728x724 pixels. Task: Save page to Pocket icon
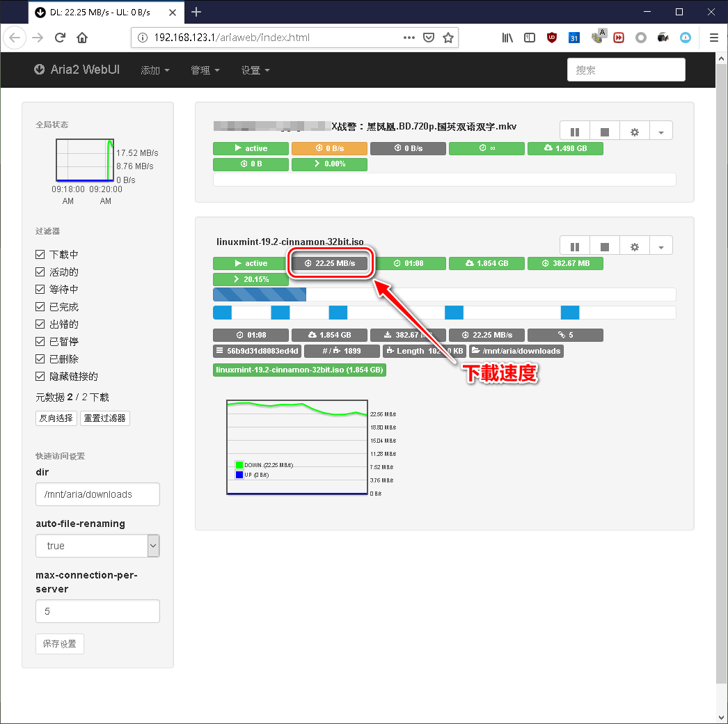[429, 38]
